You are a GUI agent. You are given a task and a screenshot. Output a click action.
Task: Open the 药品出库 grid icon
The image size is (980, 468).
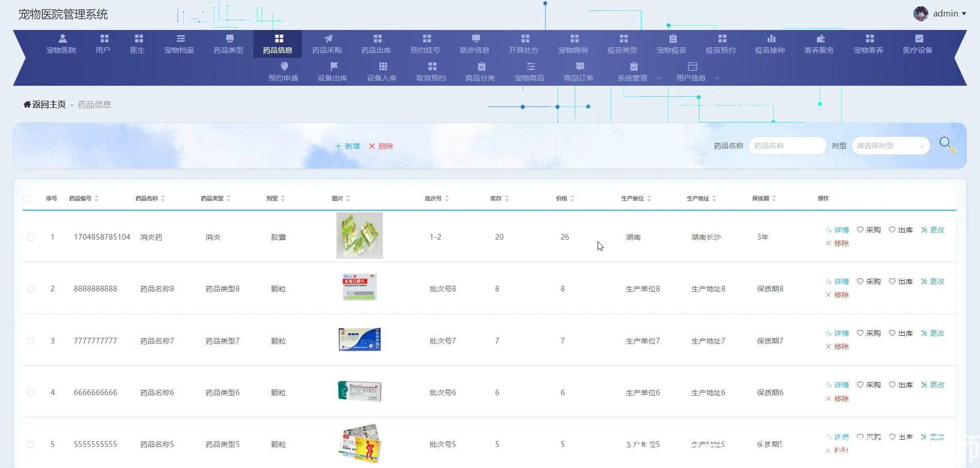378,38
